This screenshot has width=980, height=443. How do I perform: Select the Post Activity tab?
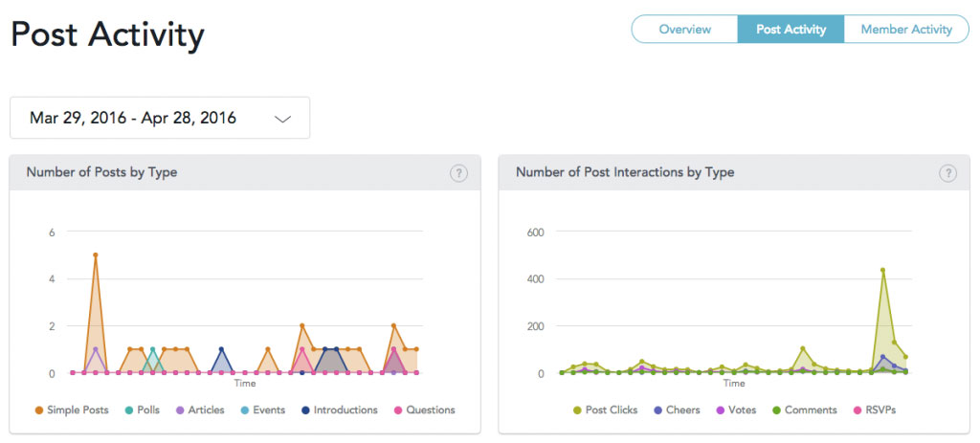tap(791, 30)
